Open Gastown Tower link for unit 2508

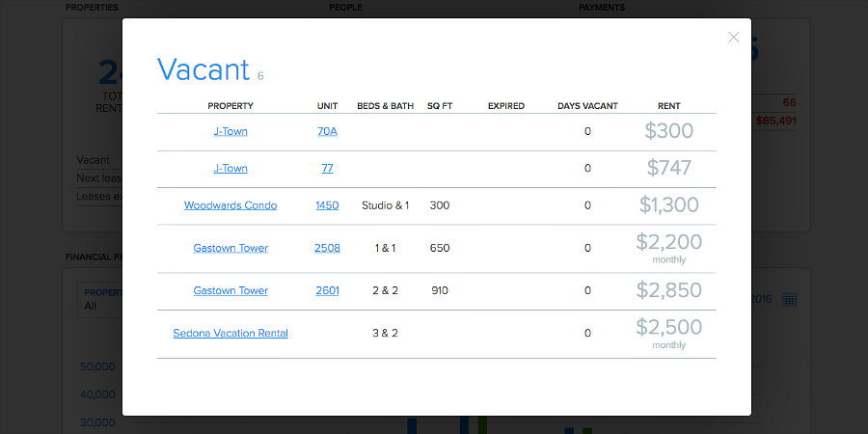[x=231, y=248]
